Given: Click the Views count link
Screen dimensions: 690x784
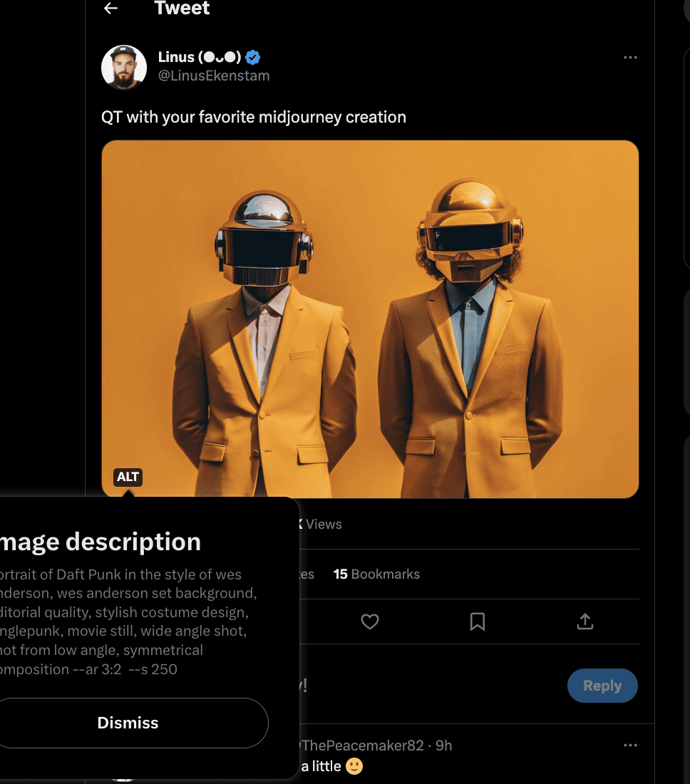Looking at the screenshot, I should click(321, 524).
